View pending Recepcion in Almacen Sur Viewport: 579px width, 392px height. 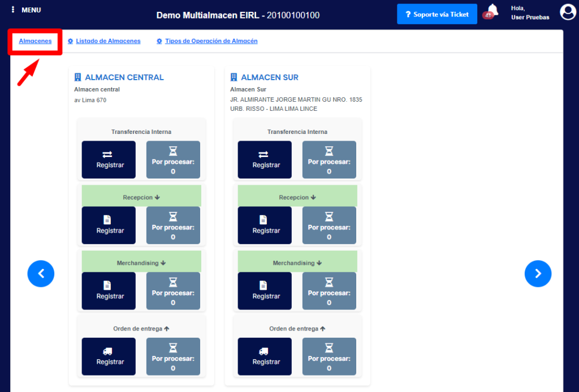click(x=330, y=225)
